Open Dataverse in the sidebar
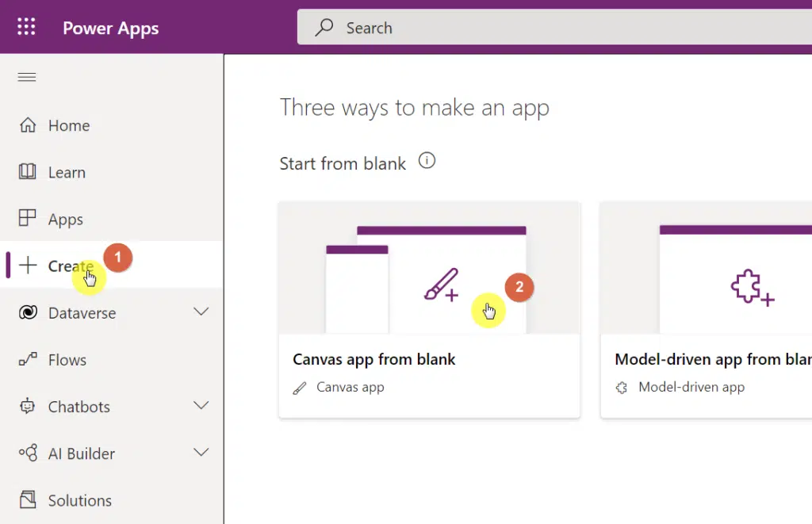 112,313
